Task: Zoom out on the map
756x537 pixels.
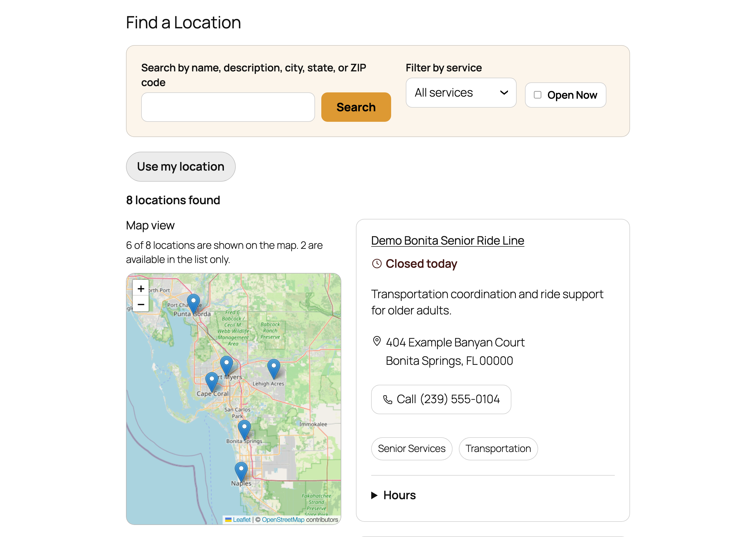Action: tap(141, 304)
